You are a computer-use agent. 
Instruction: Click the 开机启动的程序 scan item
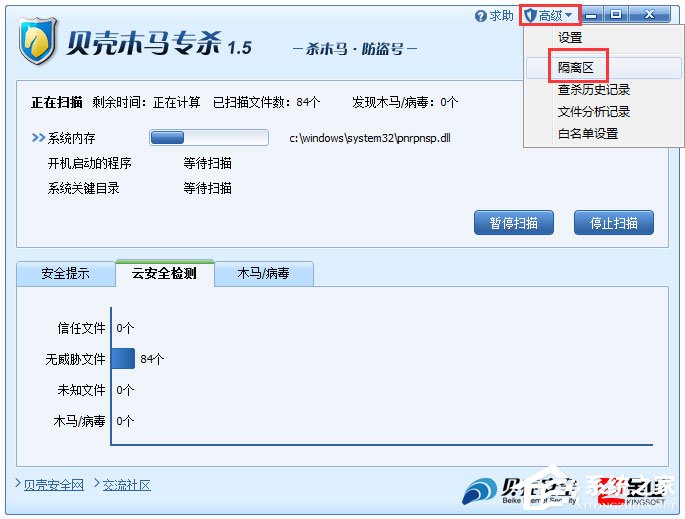90,163
